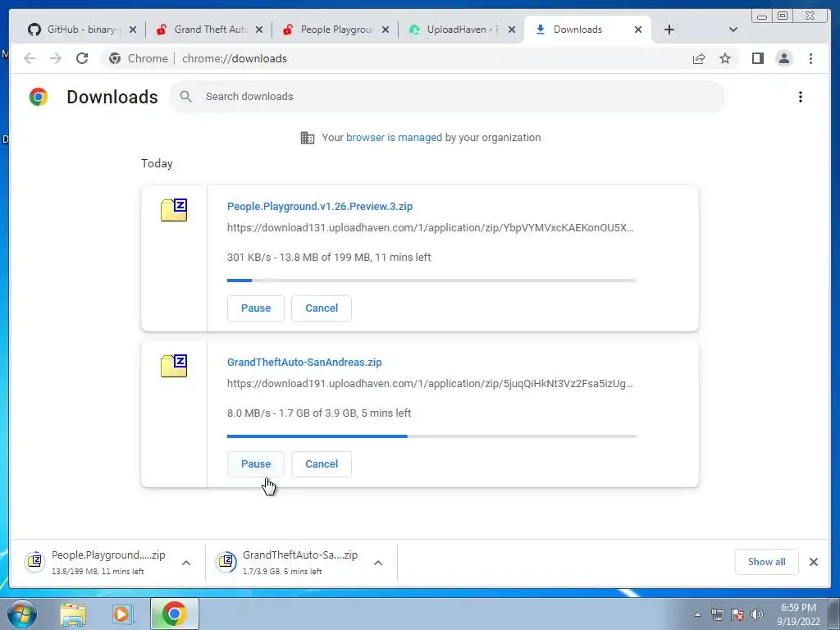Click the GrandTheftAuto download progress bar
The height and width of the screenshot is (630, 840).
point(431,436)
